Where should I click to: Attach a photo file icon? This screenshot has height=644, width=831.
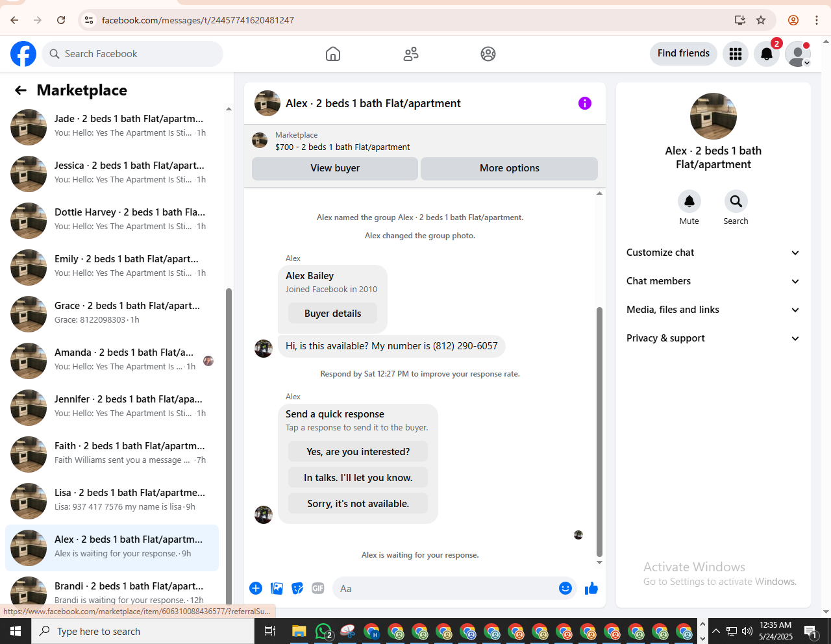tap(277, 588)
